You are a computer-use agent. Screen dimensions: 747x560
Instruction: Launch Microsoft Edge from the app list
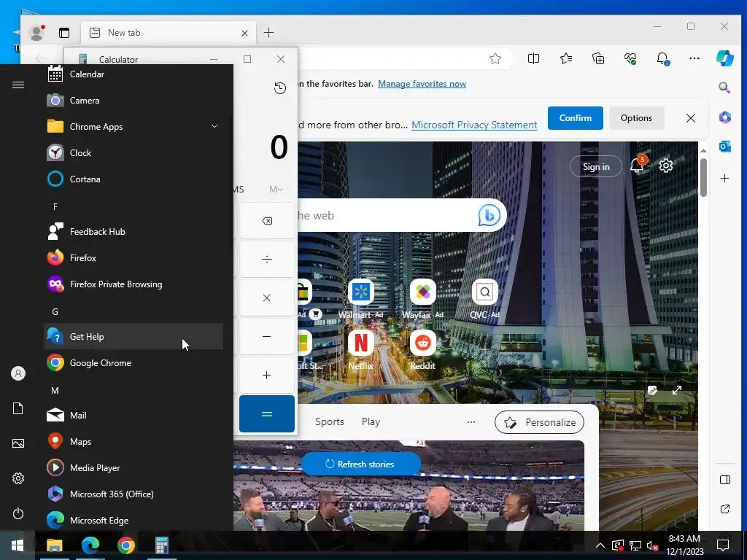pos(133,520)
